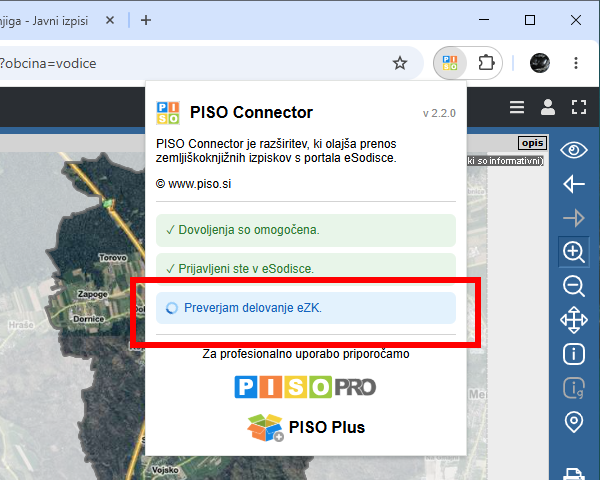Go to next map view arrow

(574, 218)
